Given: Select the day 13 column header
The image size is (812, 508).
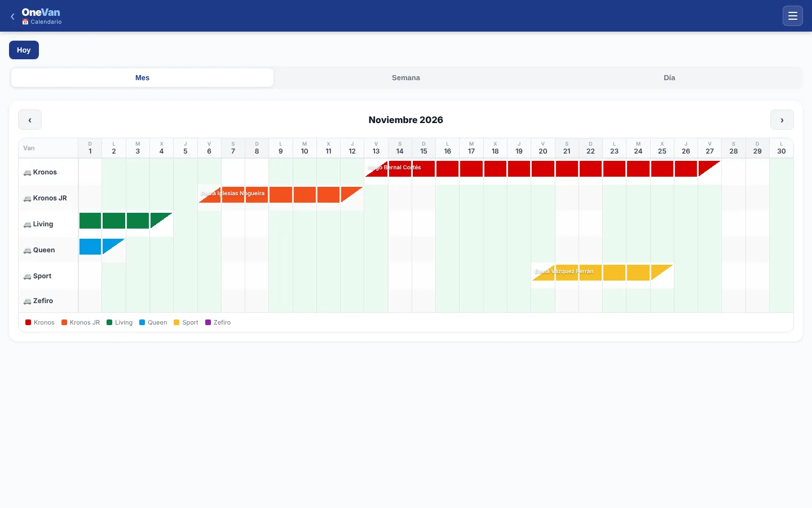Looking at the screenshot, I should point(376,148).
